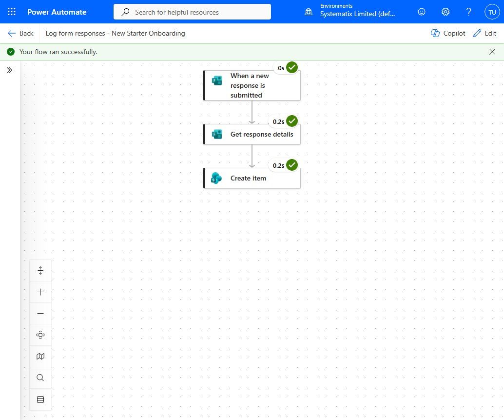Click 0.2s duration on Get response details
This screenshot has width=504, height=420.
[278, 122]
